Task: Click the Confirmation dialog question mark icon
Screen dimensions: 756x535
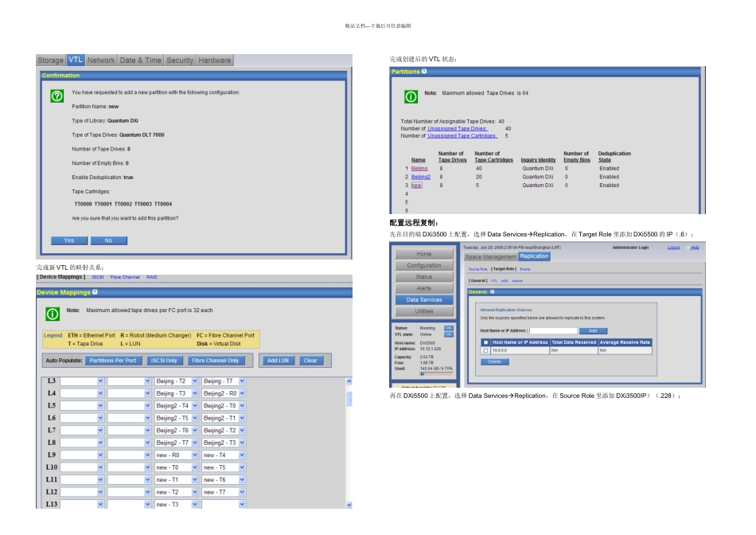Action: tap(57, 96)
